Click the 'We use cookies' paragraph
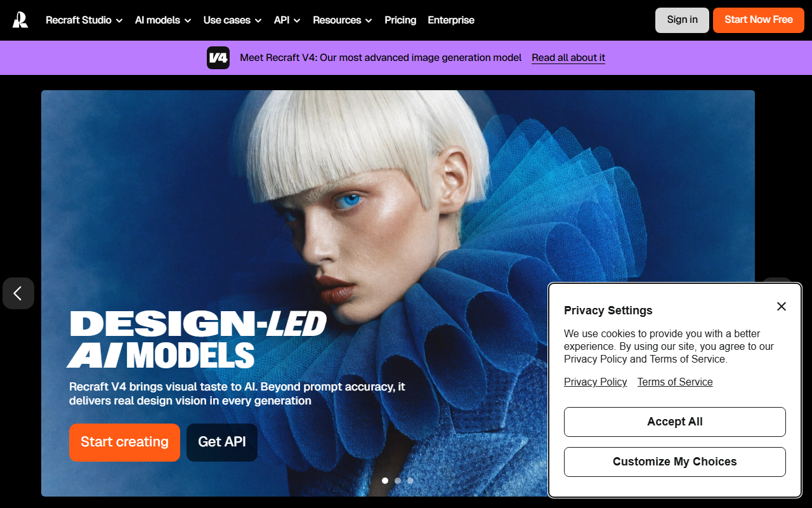The width and height of the screenshot is (812, 508). pyautogui.click(x=669, y=346)
